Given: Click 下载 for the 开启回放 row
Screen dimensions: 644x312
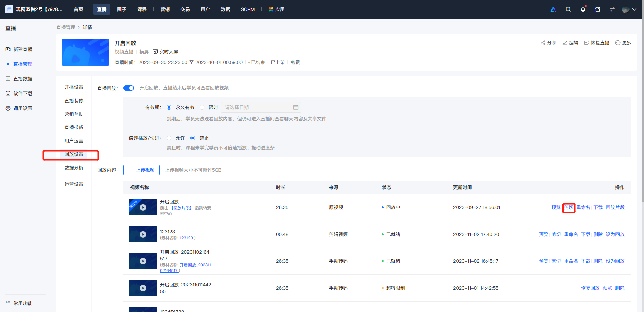Looking at the screenshot, I should pos(598,207).
